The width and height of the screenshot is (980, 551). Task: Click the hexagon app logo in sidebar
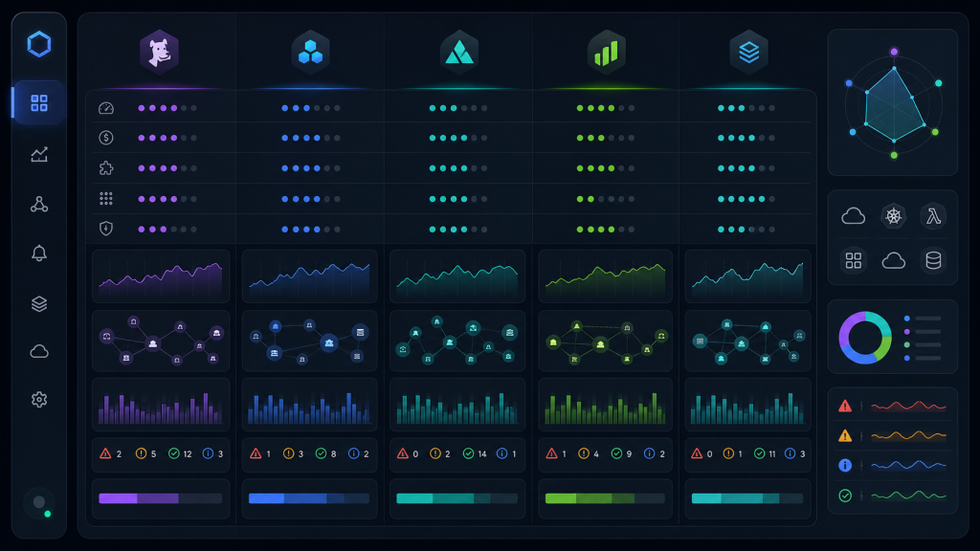38,44
